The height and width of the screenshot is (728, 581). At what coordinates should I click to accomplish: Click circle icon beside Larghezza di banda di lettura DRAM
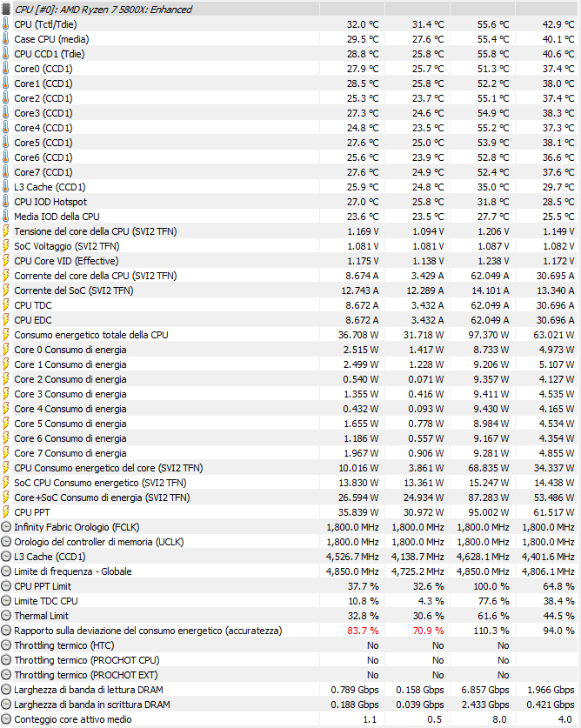click(6, 690)
